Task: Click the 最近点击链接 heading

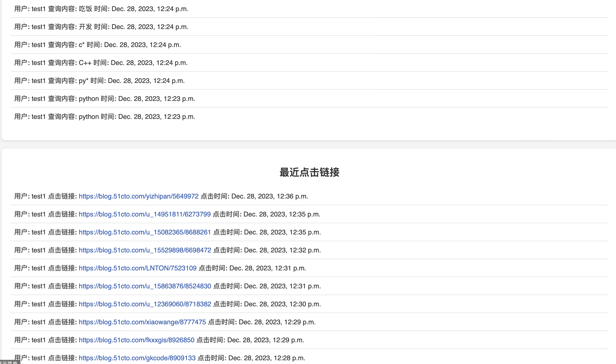Action: coord(309,172)
